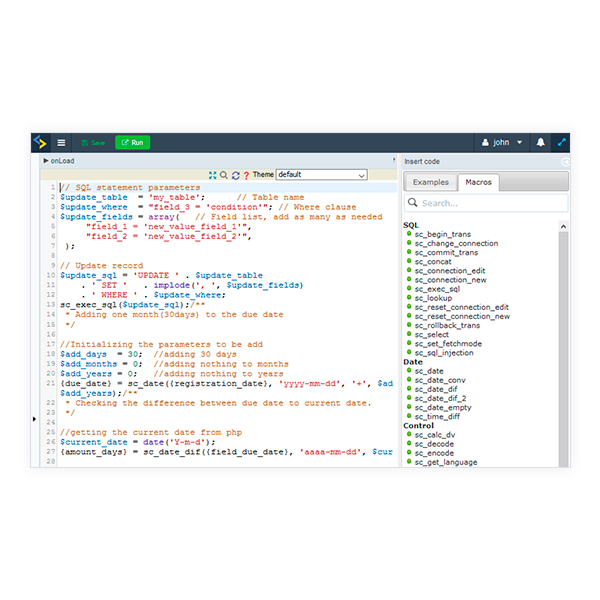This screenshot has height=600, width=600.
Task: Click the Scriptcase logo icon
Action: (40, 142)
